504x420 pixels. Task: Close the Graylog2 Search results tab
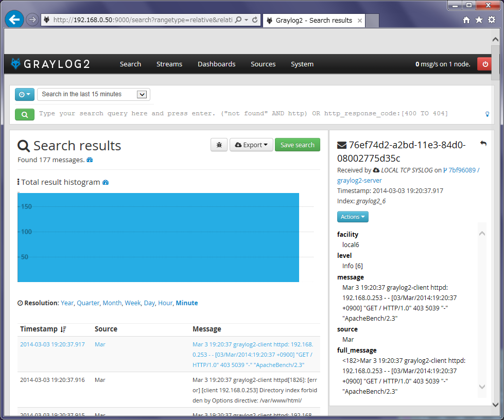[360, 21]
